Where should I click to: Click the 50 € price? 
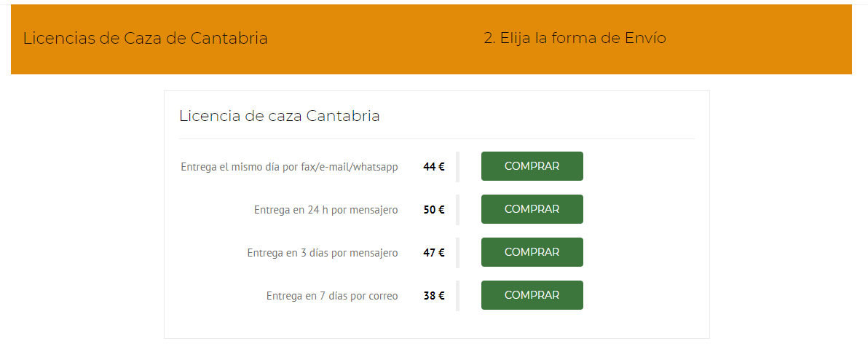click(x=433, y=210)
